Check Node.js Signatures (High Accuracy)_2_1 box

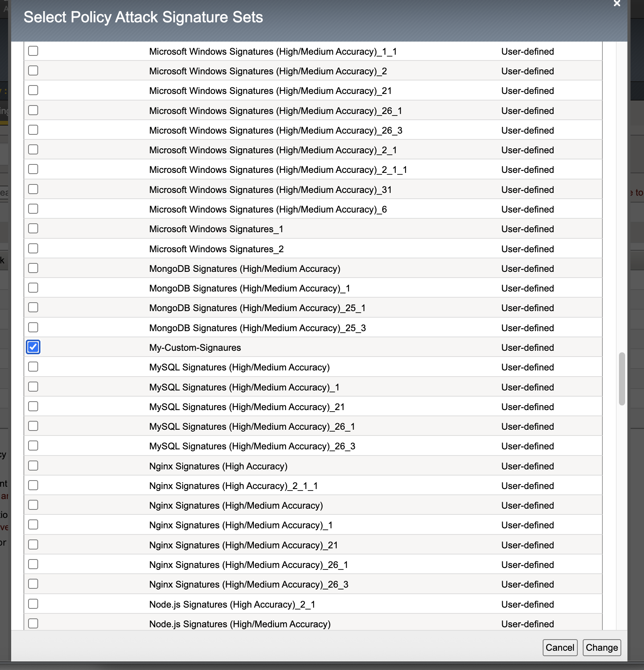[33, 604]
